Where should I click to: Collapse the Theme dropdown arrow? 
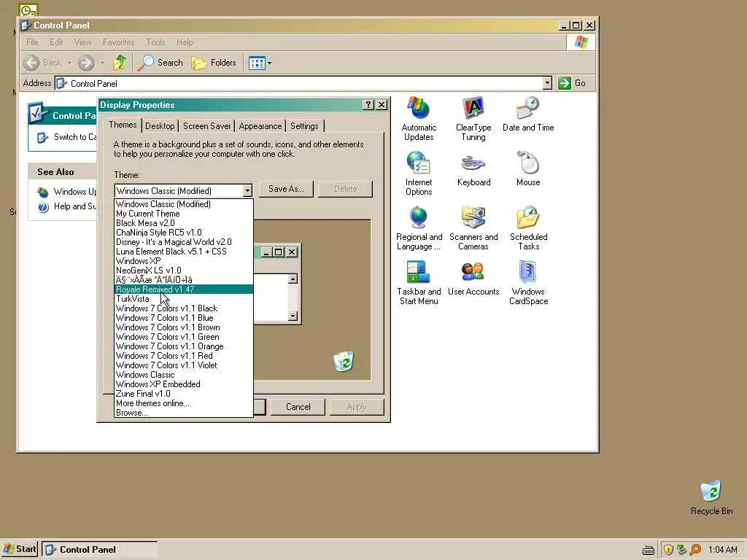pos(247,191)
